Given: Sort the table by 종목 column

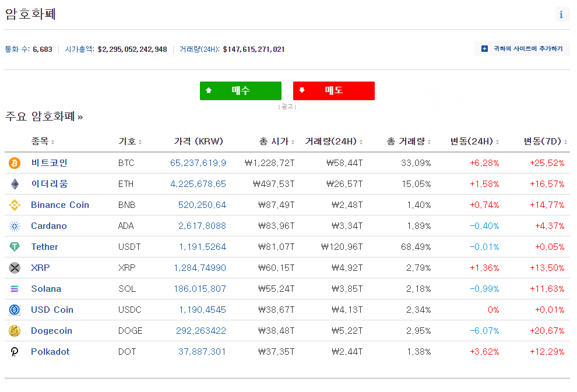Looking at the screenshot, I should [43, 141].
